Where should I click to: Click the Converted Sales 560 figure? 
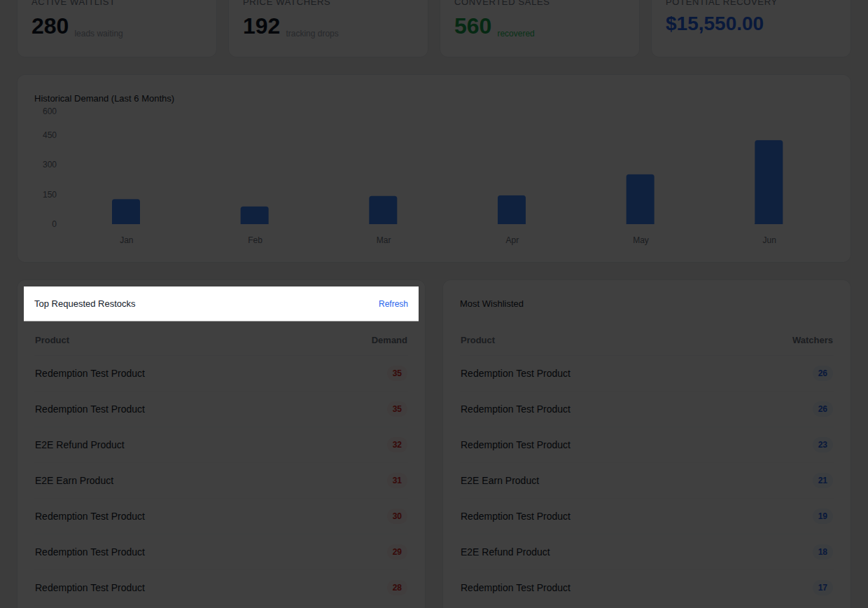[473, 27]
